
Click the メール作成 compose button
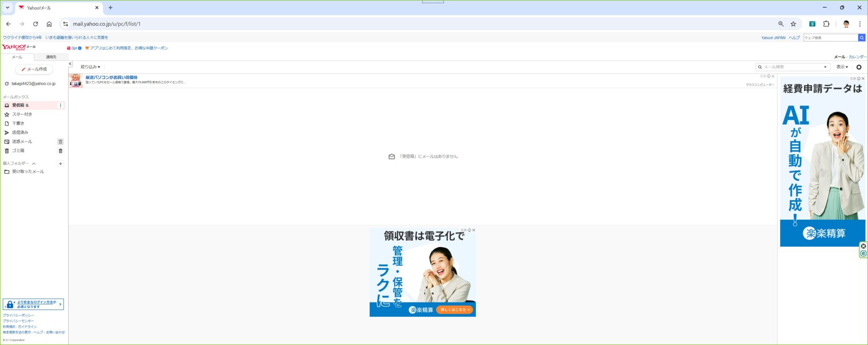point(34,70)
